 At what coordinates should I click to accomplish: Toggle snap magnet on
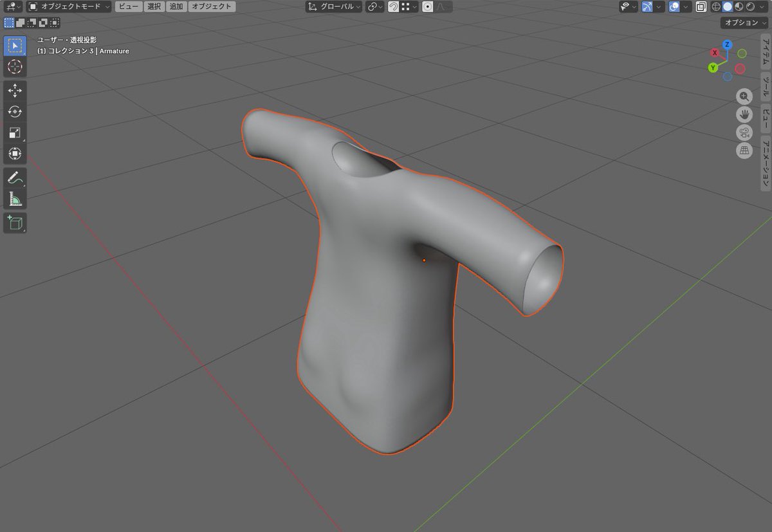(393, 6)
